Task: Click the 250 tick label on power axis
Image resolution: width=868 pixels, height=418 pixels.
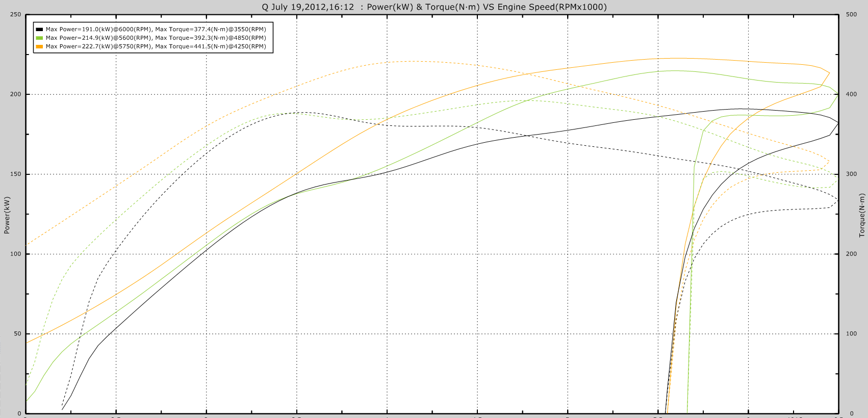Action: click(16, 15)
